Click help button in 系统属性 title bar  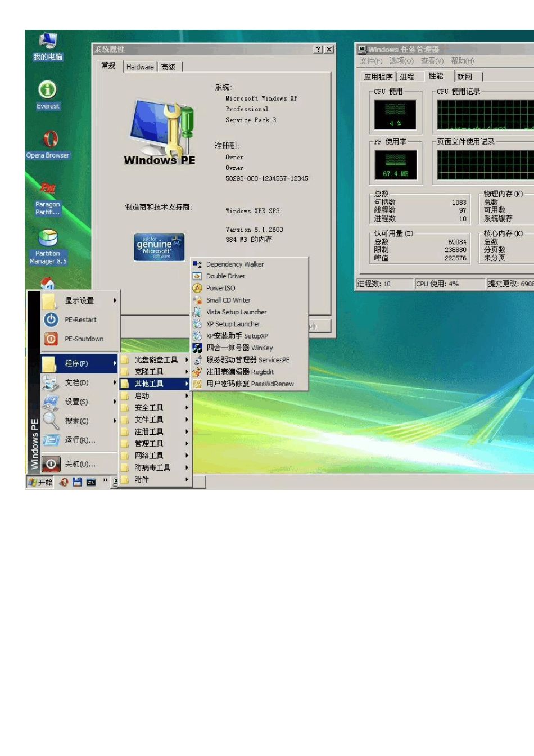click(318, 49)
